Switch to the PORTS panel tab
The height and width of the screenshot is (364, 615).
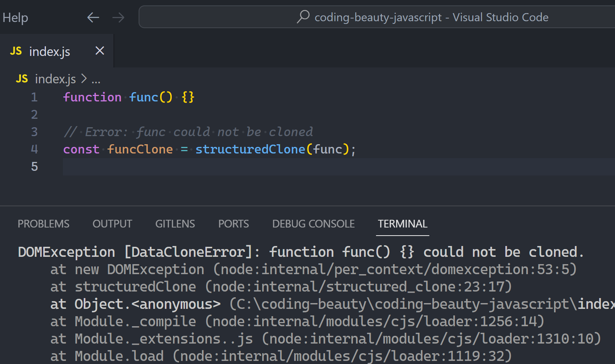234,224
